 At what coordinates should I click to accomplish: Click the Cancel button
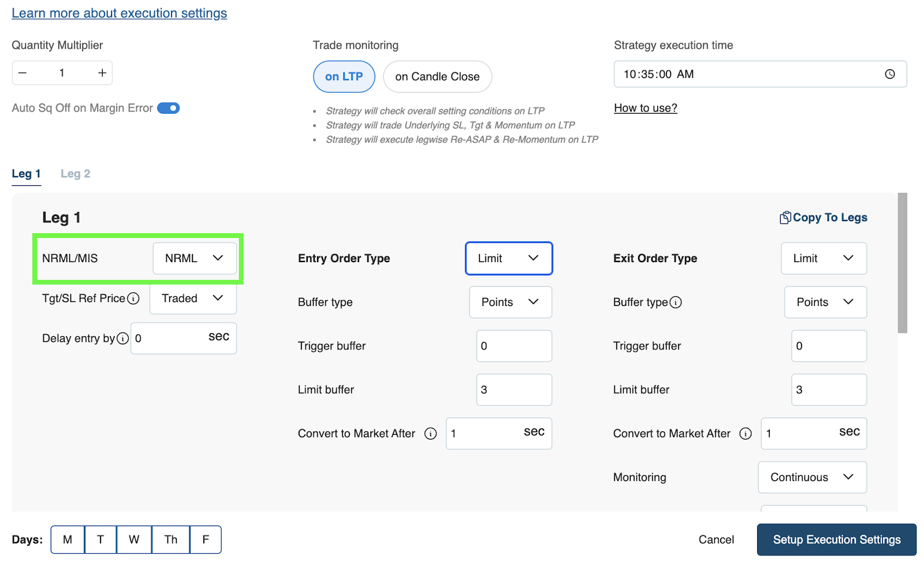pyautogui.click(x=716, y=539)
